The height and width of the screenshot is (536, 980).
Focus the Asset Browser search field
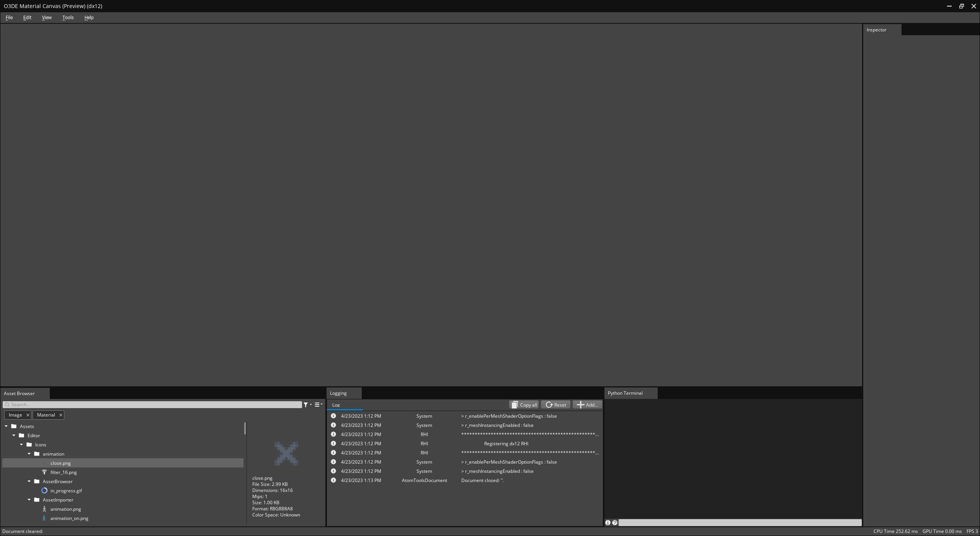[153, 405]
